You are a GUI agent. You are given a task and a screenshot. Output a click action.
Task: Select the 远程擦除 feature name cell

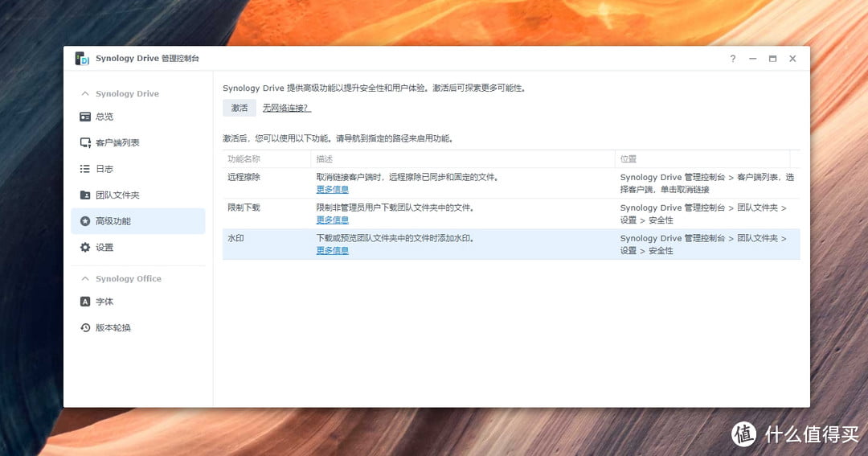[x=244, y=177]
